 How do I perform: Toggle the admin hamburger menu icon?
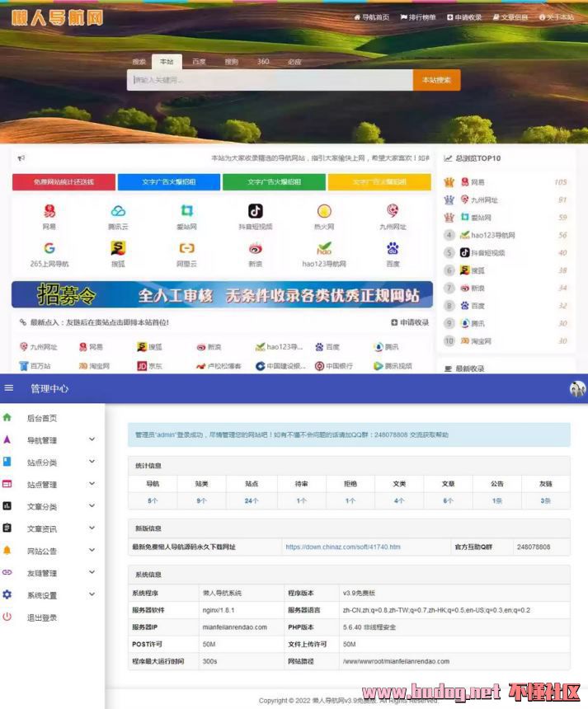click(8, 388)
